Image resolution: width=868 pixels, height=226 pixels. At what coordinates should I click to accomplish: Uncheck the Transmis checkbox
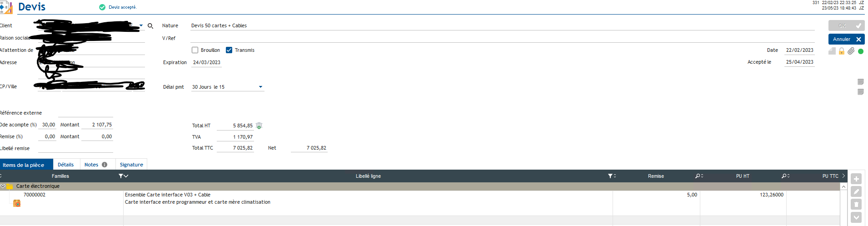click(x=229, y=50)
